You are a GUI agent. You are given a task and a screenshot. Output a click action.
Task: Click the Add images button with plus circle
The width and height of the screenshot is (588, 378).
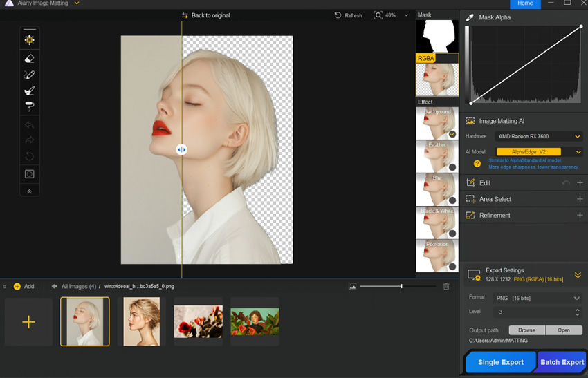(x=24, y=286)
